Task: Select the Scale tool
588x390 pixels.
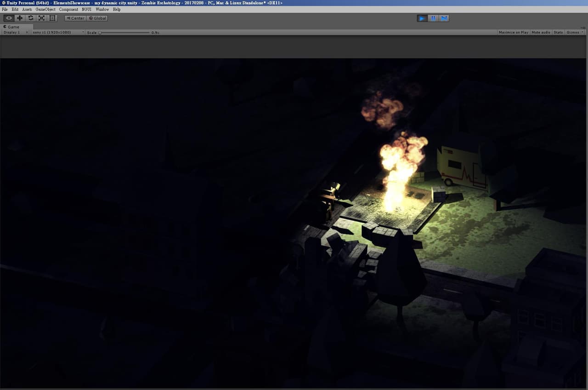Action: tap(42, 18)
